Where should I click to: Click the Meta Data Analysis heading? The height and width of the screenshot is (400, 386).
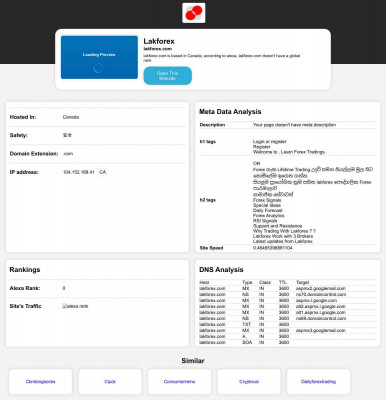(x=230, y=112)
